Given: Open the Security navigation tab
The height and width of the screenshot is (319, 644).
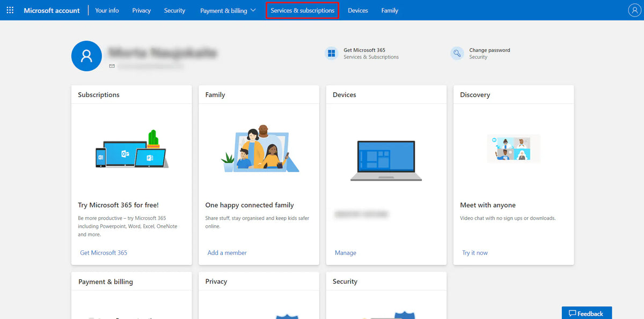Looking at the screenshot, I should tap(174, 10).
